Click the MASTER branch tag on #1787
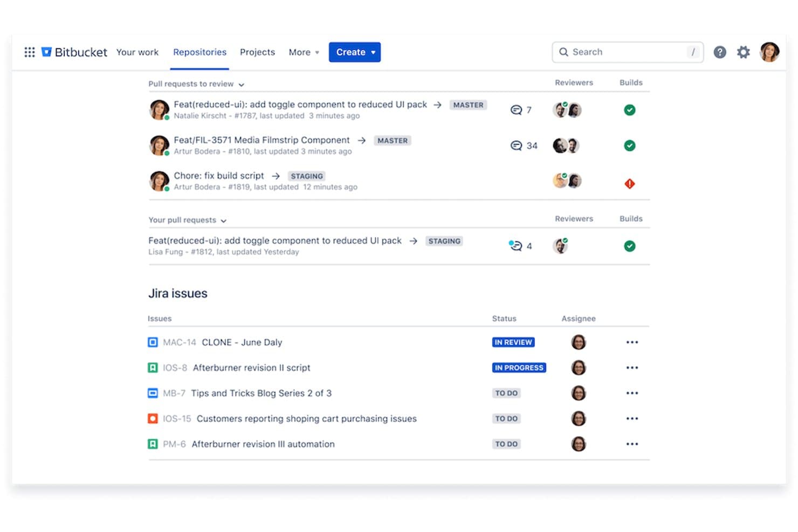This screenshot has width=798, height=532. pyautogui.click(x=468, y=105)
